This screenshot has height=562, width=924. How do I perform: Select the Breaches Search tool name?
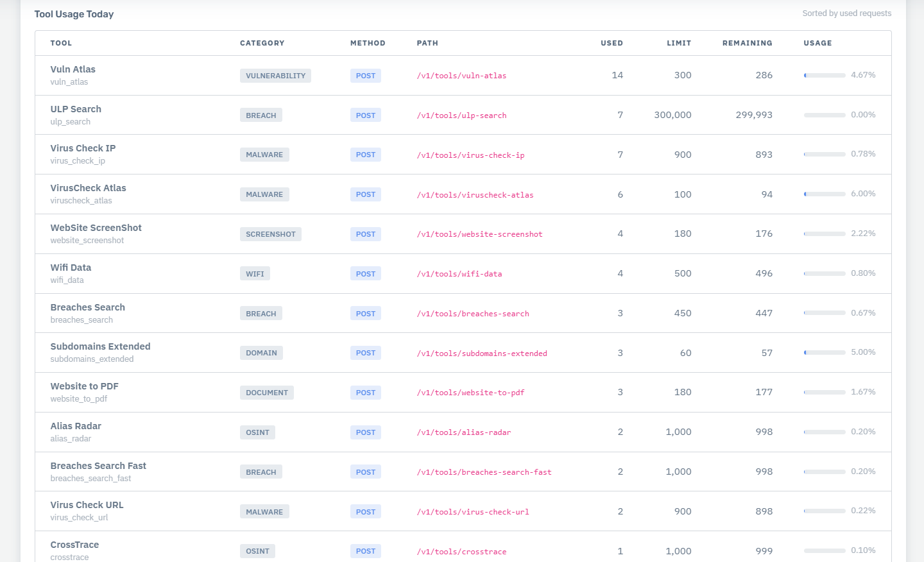(87, 307)
